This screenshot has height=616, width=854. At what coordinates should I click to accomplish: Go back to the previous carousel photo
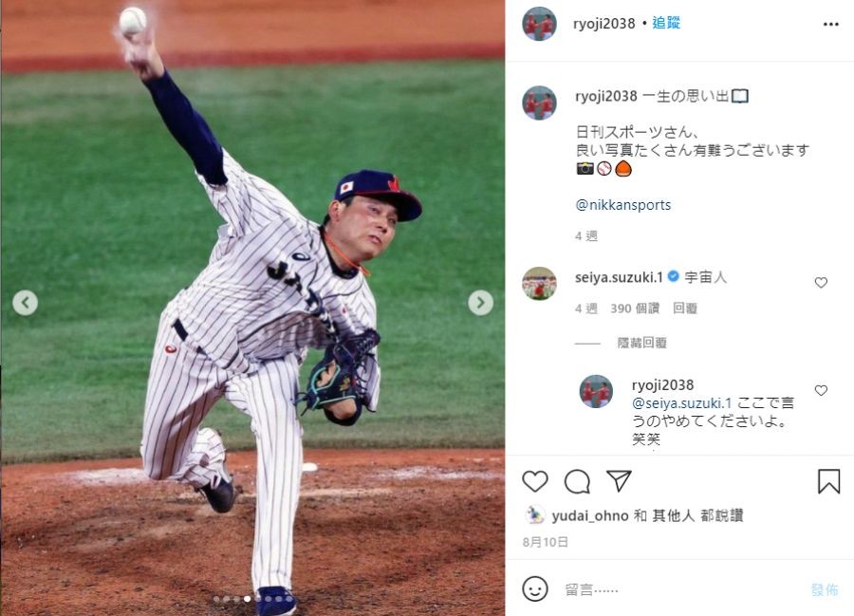[x=25, y=302]
